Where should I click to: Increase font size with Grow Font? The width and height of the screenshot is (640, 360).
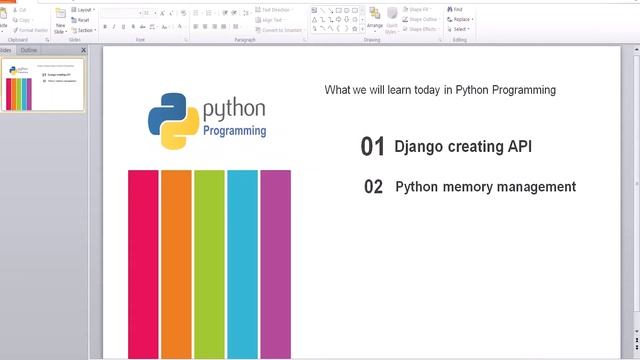pos(162,13)
